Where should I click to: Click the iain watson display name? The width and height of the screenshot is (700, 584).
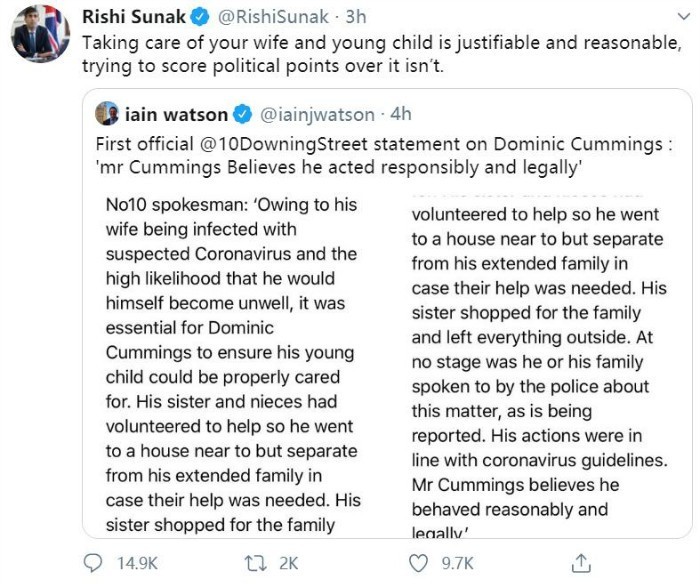pyautogui.click(x=175, y=114)
